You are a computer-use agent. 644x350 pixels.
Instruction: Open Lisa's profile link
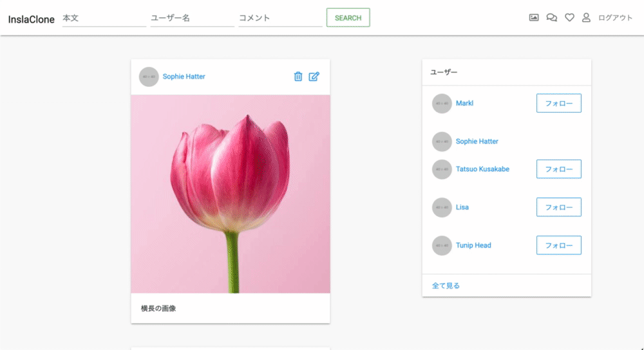[462, 207]
